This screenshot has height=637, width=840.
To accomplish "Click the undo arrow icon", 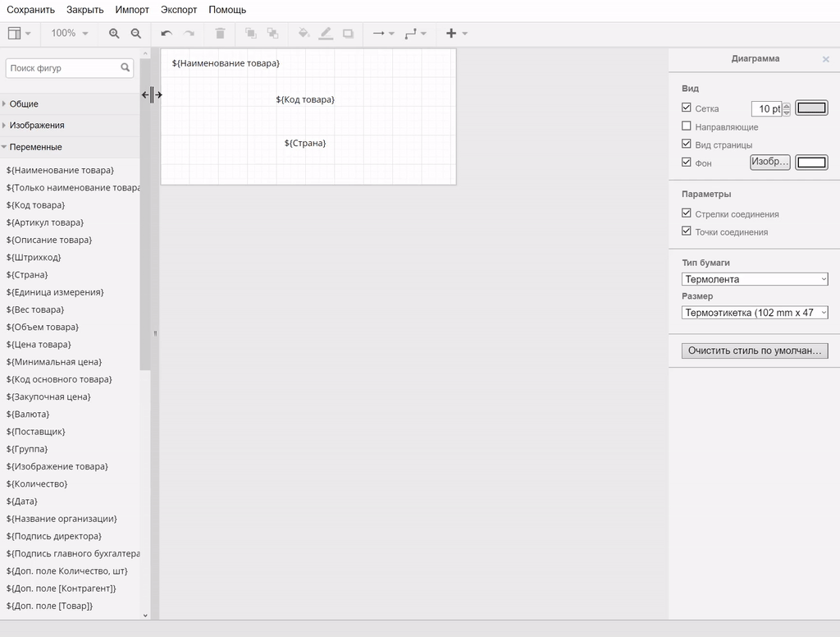I will pyautogui.click(x=167, y=34).
